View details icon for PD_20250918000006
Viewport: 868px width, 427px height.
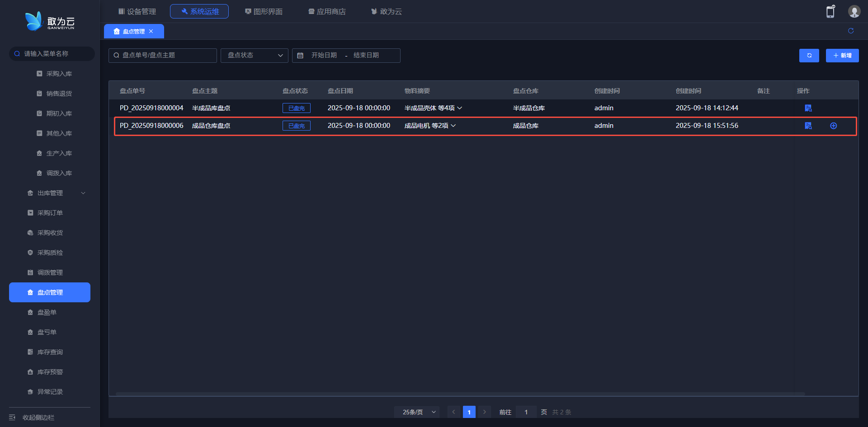tap(808, 126)
